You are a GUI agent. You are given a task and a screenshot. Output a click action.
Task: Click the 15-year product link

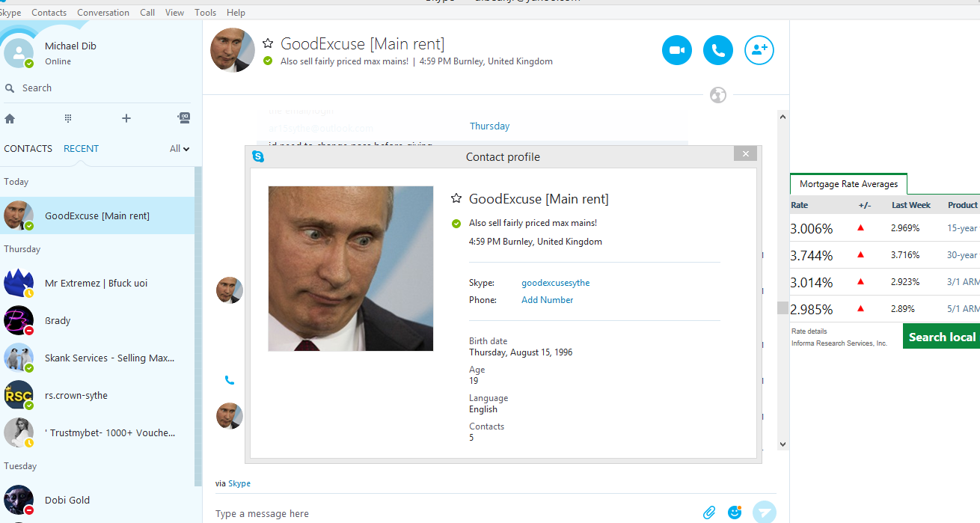(x=962, y=228)
